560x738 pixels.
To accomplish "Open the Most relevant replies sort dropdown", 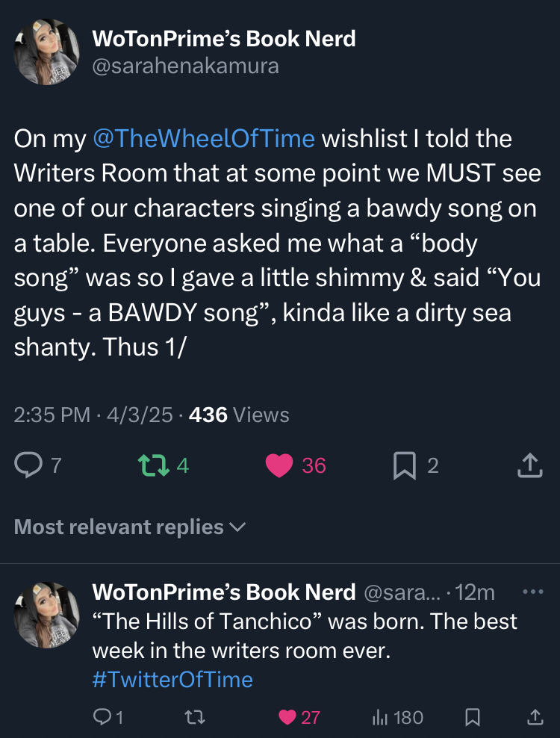I will [x=130, y=527].
